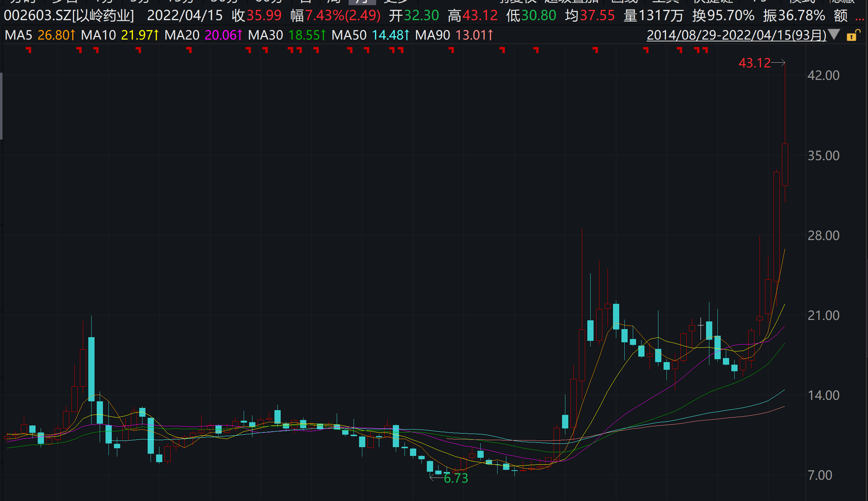Click the arrow next to the 43.12 high label

click(x=778, y=63)
